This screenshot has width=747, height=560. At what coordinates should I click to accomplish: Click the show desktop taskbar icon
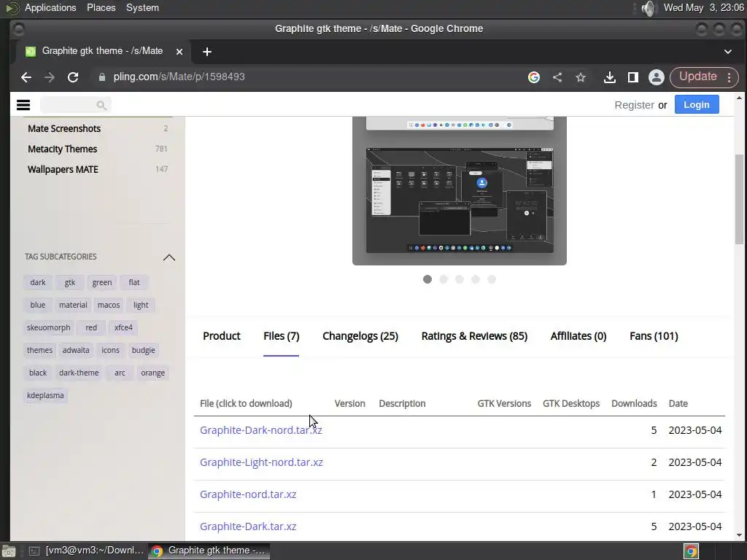(x=9, y=551)
